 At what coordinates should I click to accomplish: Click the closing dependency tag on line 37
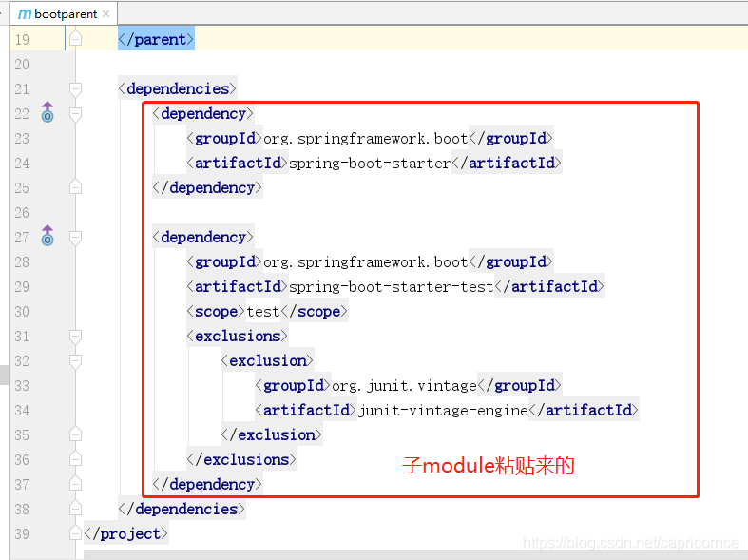coord(207,485)
